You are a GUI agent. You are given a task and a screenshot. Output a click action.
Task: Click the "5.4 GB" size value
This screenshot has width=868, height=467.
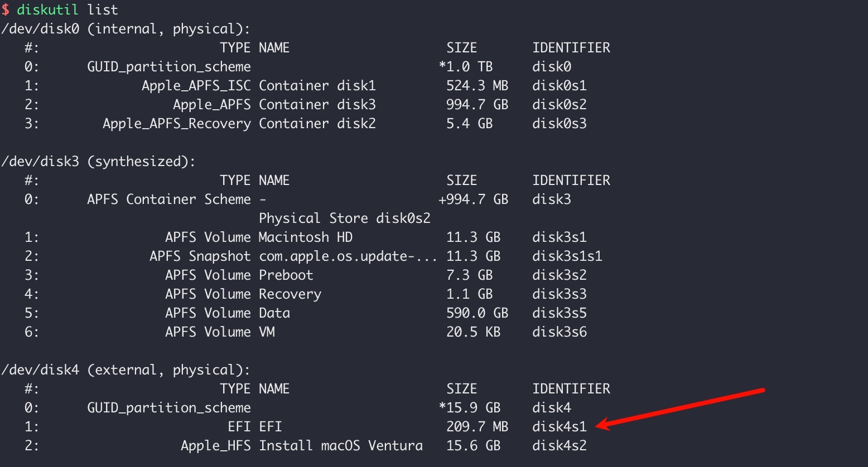470,124
